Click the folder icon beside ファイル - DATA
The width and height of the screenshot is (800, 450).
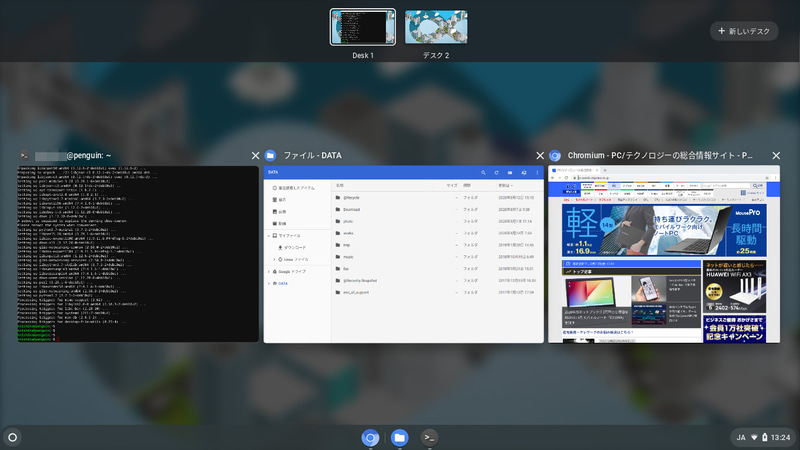click(270, 156)
